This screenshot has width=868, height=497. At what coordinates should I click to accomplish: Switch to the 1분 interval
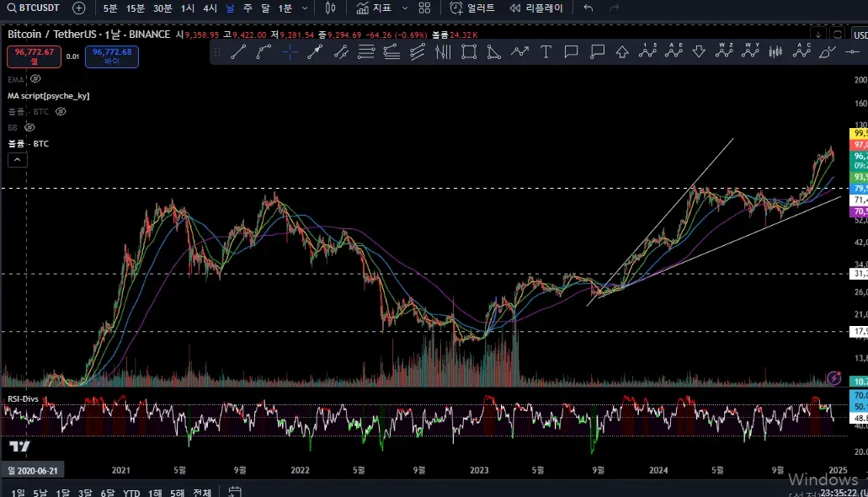[x=285, y=8]
